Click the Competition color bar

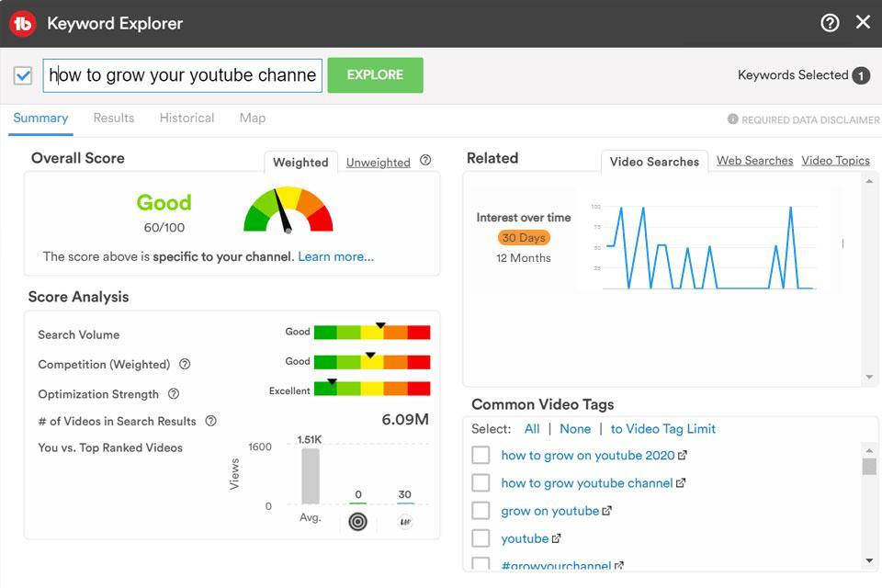[x=372, y=362]
